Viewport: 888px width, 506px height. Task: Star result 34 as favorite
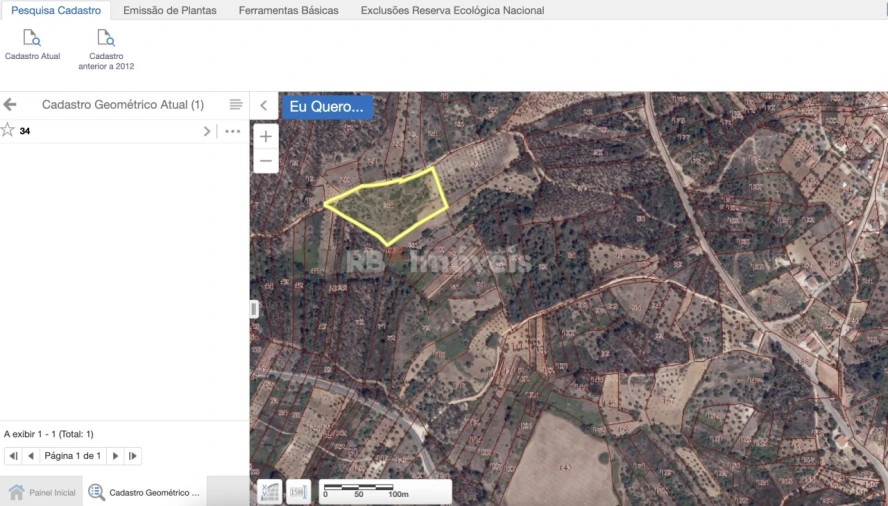click(8, 130)
